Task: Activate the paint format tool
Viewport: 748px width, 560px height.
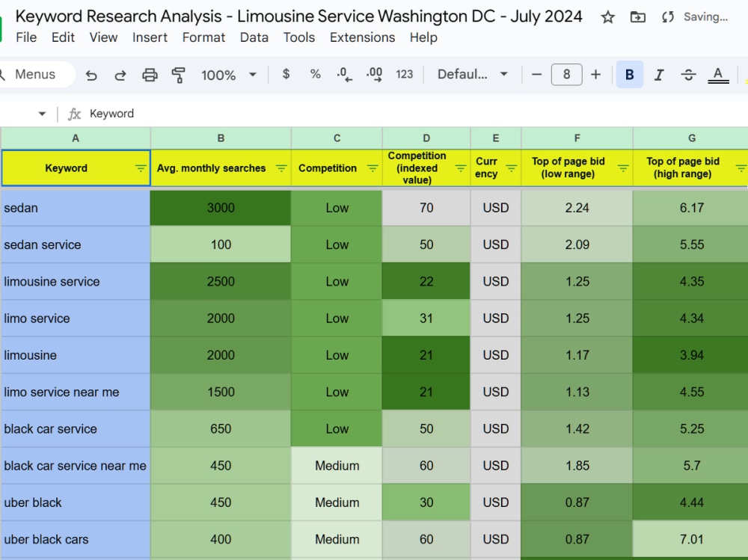Action: [x=179, y=75]
